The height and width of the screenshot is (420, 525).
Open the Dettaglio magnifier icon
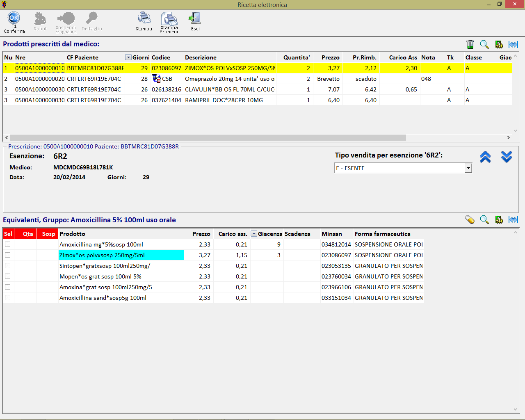pos(91,18)
